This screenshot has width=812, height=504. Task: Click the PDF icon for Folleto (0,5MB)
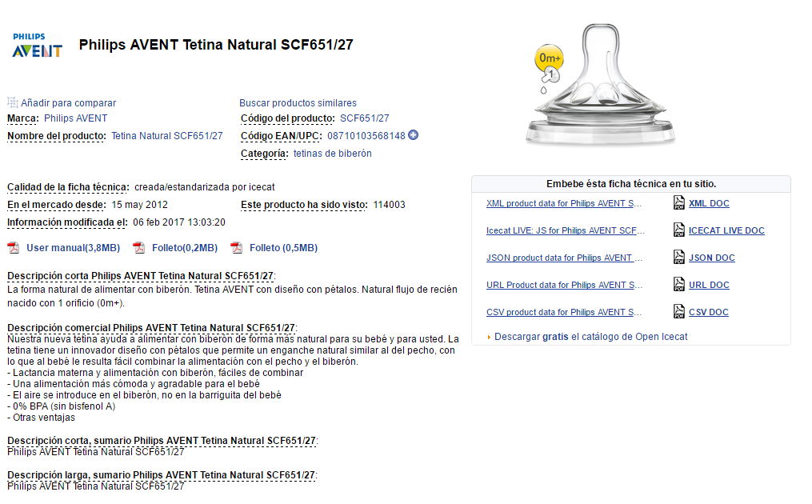tap(236, 248)
